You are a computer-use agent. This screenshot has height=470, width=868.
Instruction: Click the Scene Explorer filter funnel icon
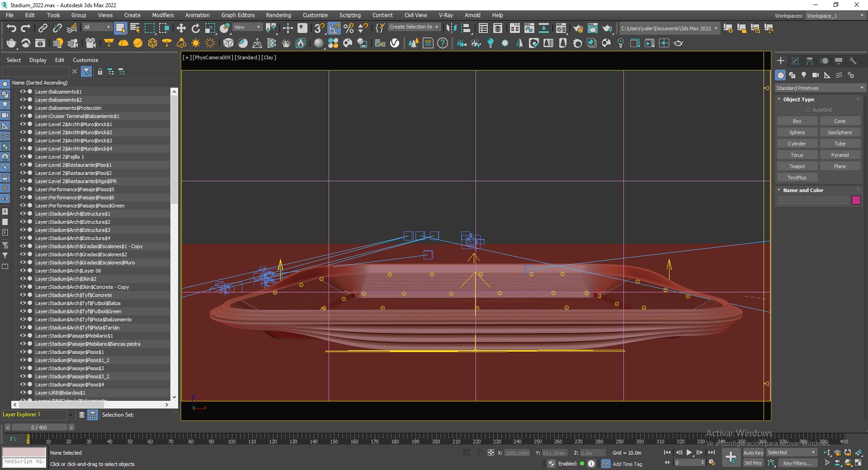tap(86, 71)
